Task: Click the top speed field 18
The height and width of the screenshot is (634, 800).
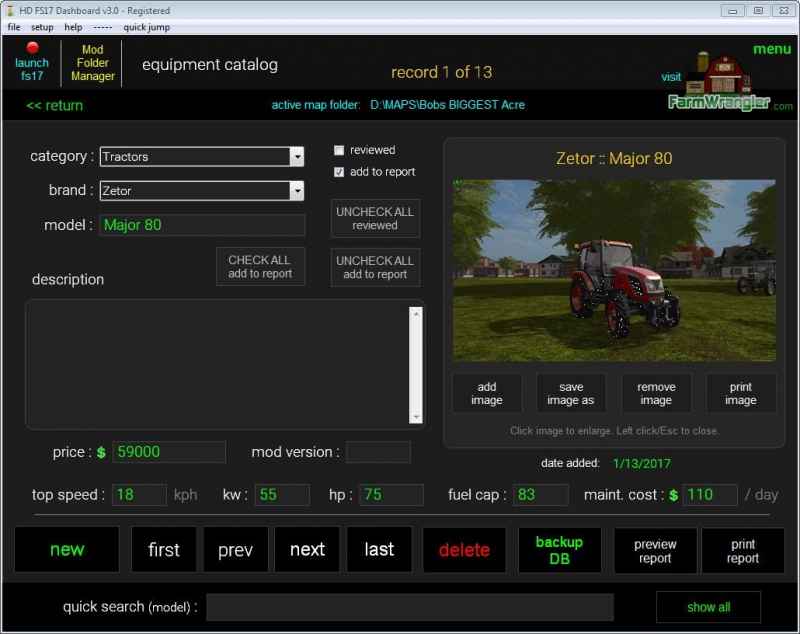Action: tap(139, 495)
